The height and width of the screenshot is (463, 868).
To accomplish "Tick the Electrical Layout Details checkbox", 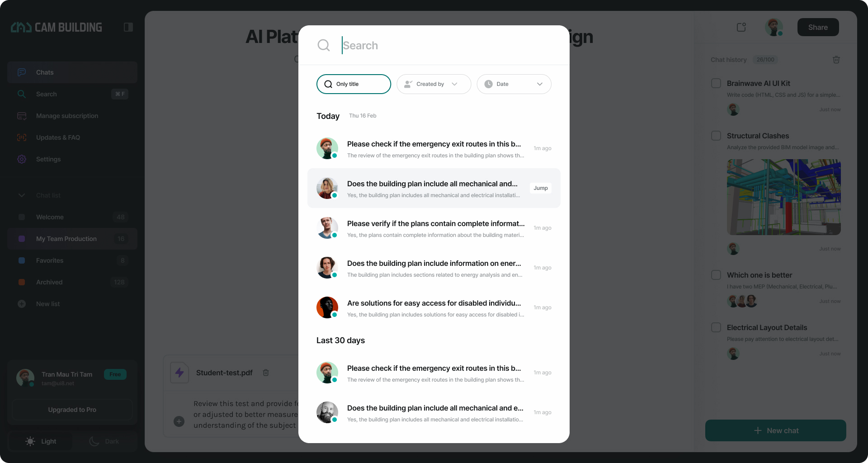I will click(x=716, y=327).
